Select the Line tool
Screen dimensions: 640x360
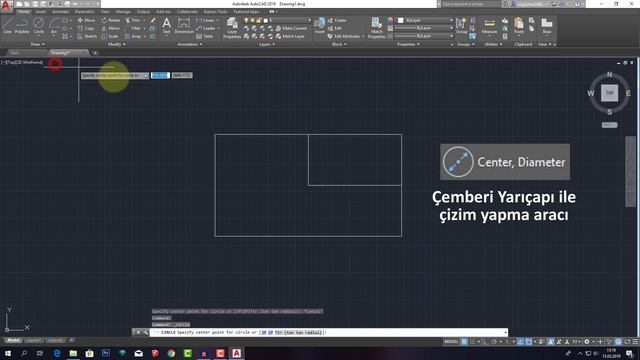[7, 25]
